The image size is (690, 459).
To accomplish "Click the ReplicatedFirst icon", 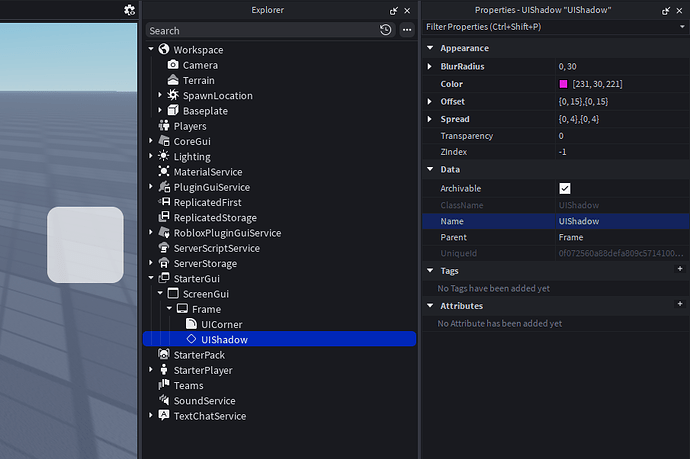I will click(x=164, y=202).
